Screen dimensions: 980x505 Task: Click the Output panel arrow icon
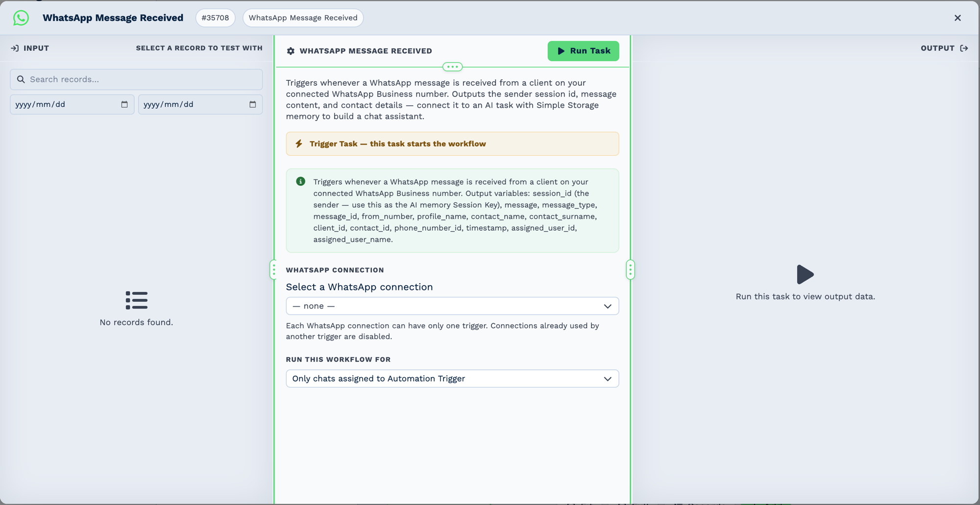(964, 48)
